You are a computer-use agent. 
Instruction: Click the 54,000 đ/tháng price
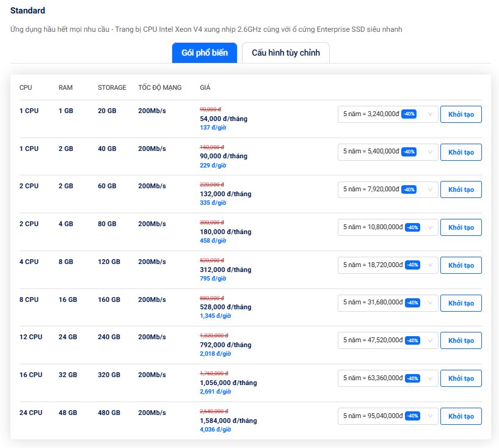[224, 119]
